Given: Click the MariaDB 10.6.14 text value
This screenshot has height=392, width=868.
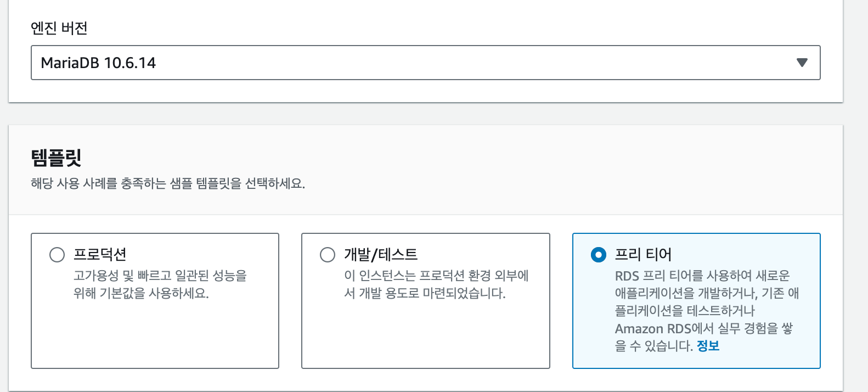Looking at the screenshot, I should (x=98, y=63).
